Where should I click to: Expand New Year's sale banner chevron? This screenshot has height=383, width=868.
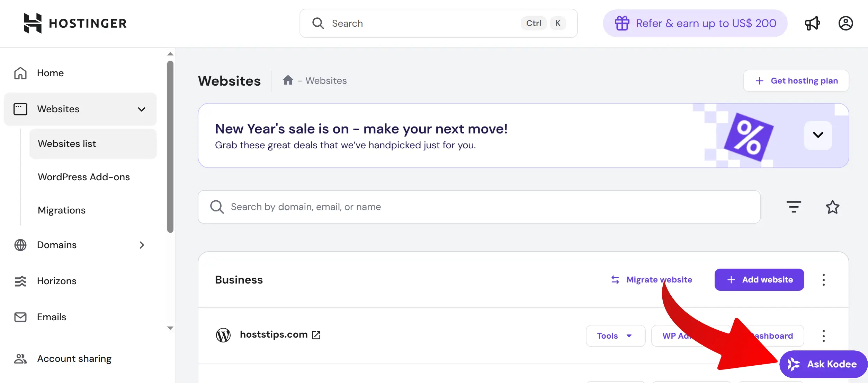(818, 135)
